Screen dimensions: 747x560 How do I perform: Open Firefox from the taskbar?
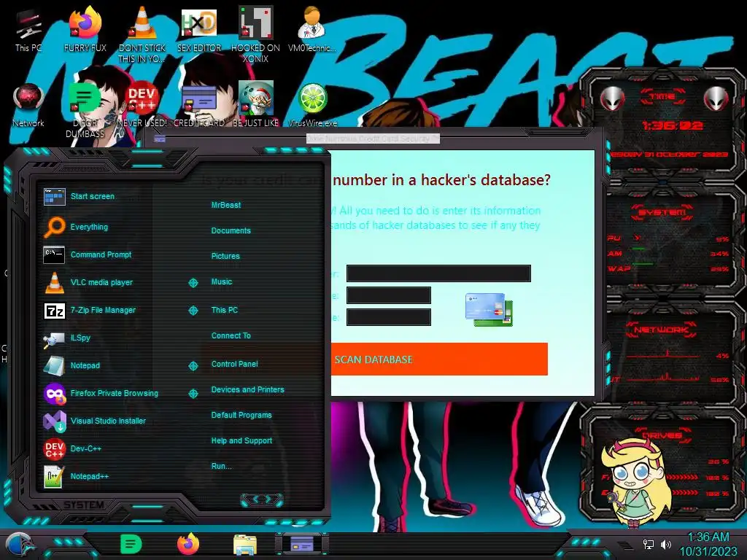[188, 544]
